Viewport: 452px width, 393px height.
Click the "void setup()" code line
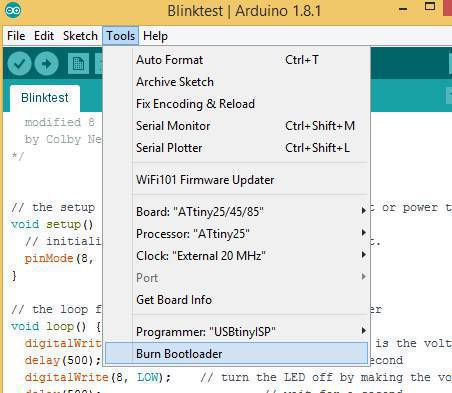(52, 225)
